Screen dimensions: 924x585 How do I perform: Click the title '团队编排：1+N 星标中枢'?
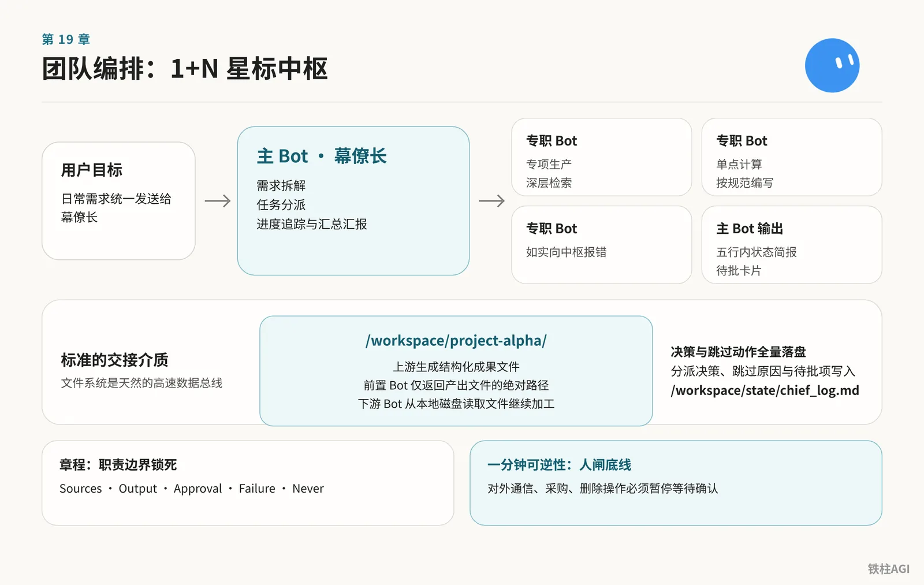tap(185, 69)
